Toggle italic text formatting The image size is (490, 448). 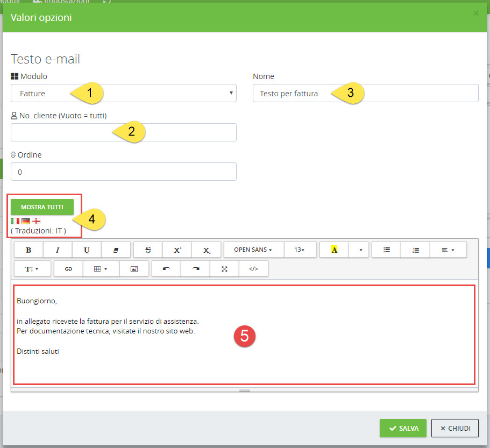[58, 250]
